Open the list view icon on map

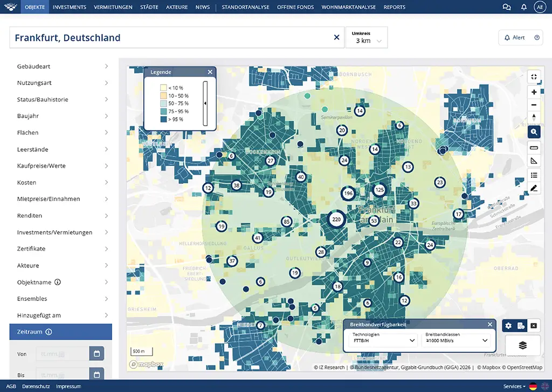coord(534,175)
